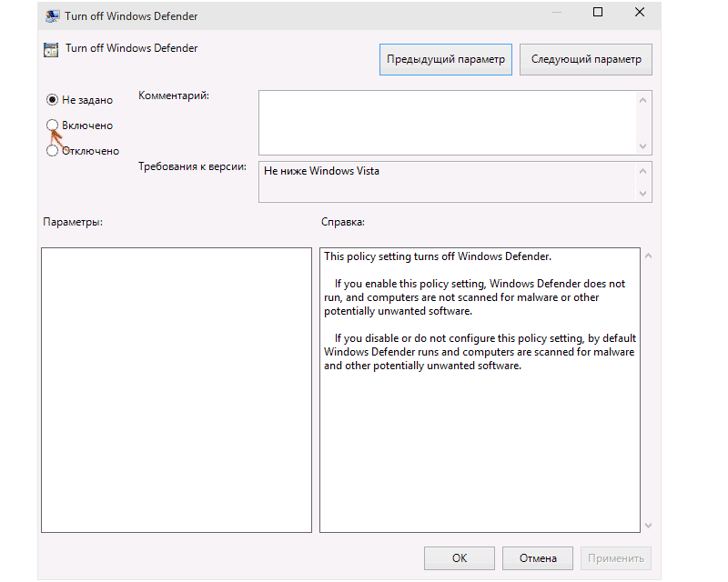Confirm the dialog with OK

click(460, 557)
